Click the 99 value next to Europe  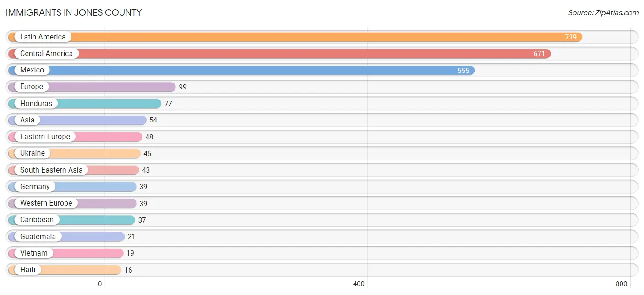(183, 87)
